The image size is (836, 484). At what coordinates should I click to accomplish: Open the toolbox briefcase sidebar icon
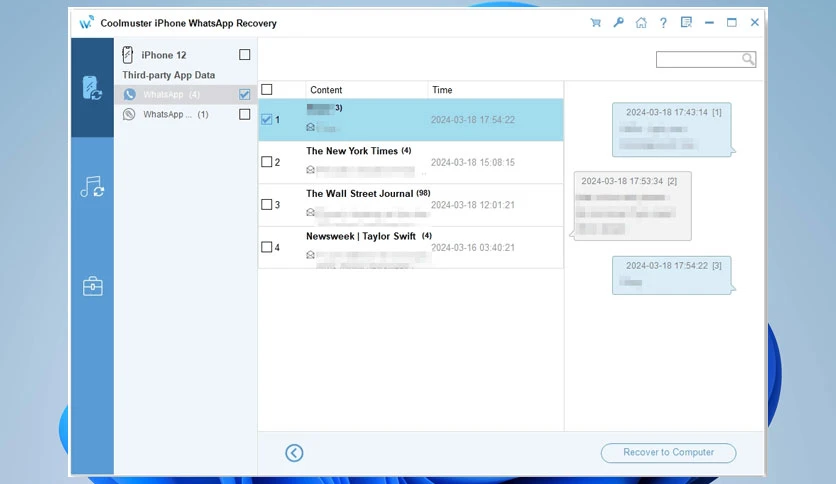pyautogui.click(x=92, y=286)
